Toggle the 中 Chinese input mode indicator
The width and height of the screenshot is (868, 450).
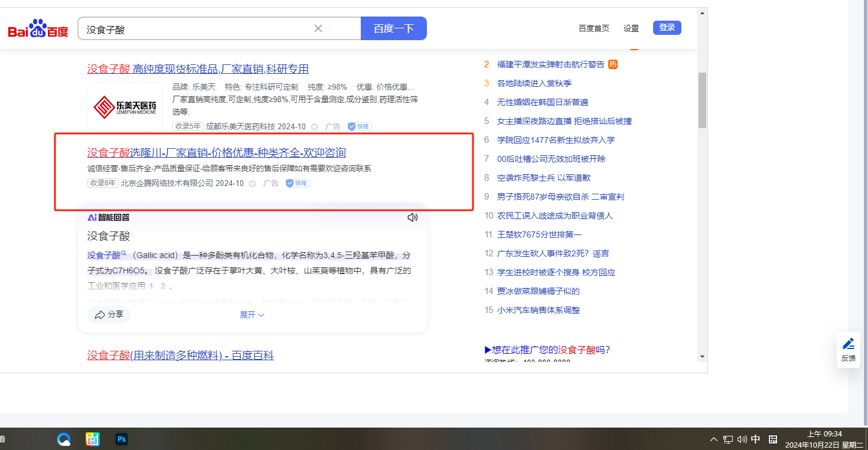tap(755, 439)
